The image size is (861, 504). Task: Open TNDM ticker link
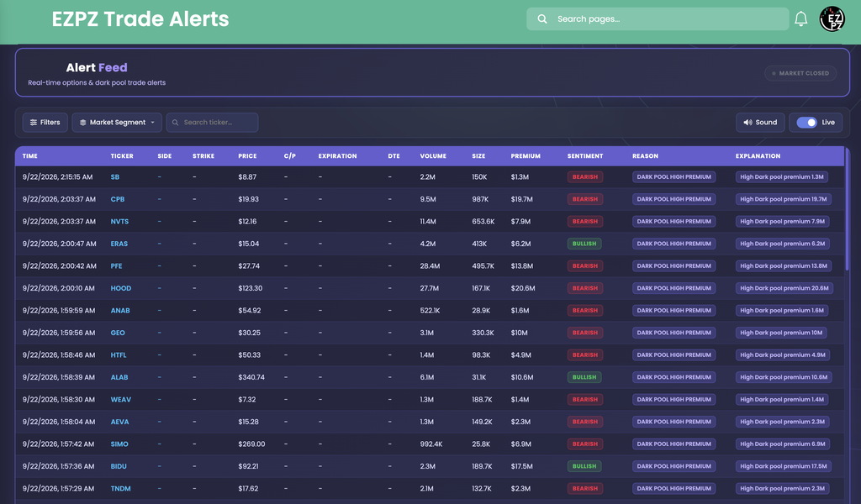point(121,489)
